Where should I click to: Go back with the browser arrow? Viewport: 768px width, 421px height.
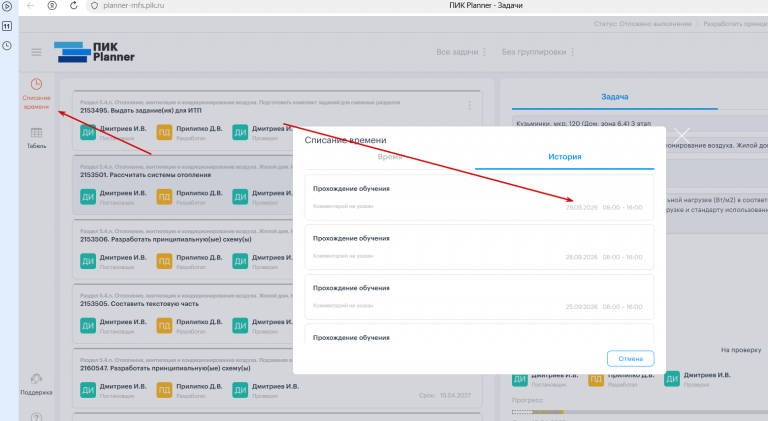[x=30, y=5]
